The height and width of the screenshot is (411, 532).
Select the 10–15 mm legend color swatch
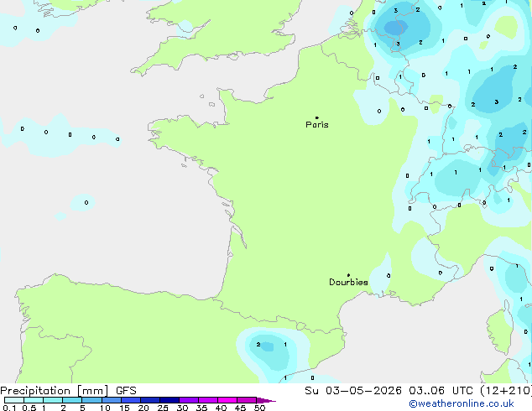112,400
